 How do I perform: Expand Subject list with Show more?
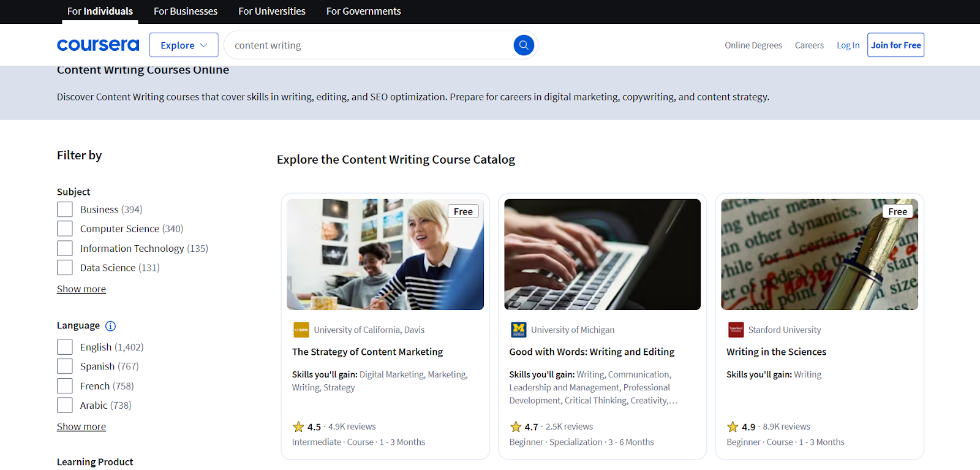point(81,289)
